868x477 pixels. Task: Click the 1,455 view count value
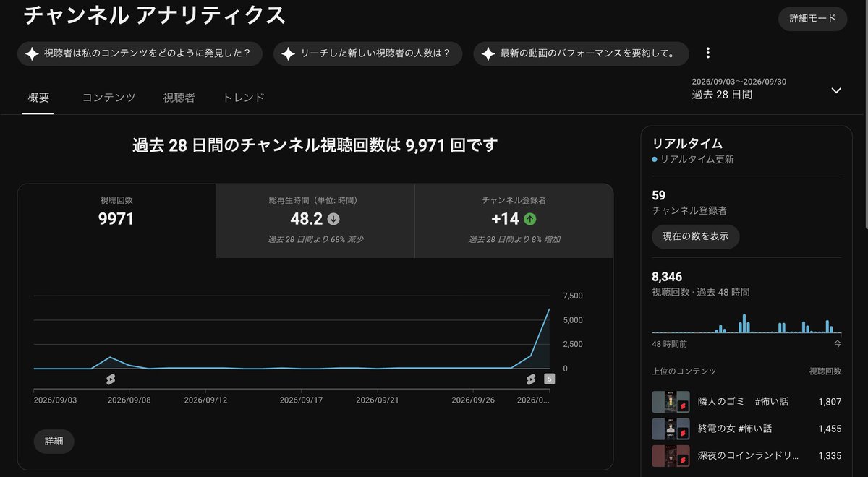click(x=829, y=429)
